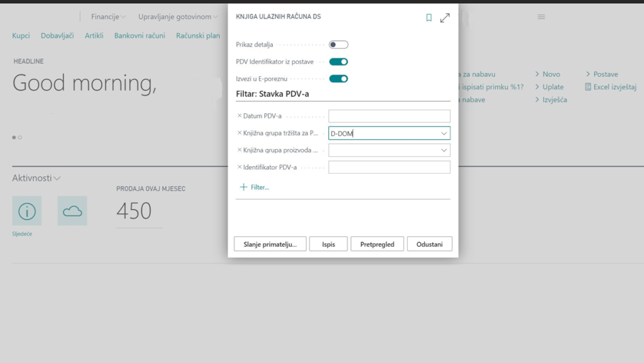Click the Odustani button to cancel
This screenshot has width=644, height=363.
tap(430, 244)
